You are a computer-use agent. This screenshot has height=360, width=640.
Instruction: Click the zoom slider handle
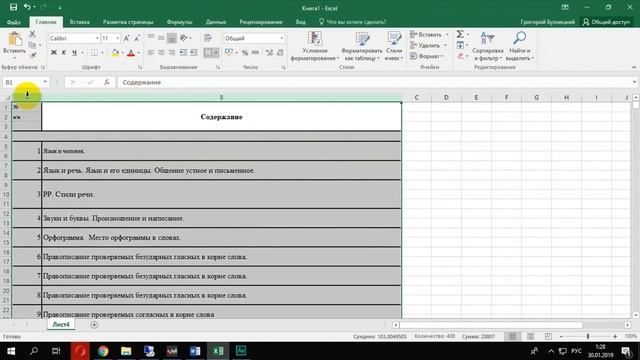click(x=588, y=336)
